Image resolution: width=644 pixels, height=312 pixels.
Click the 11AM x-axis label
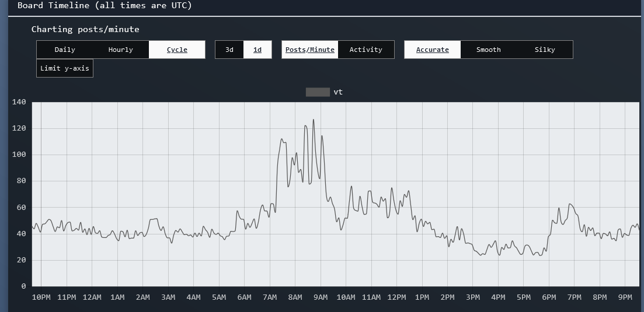tap(371, 297)
